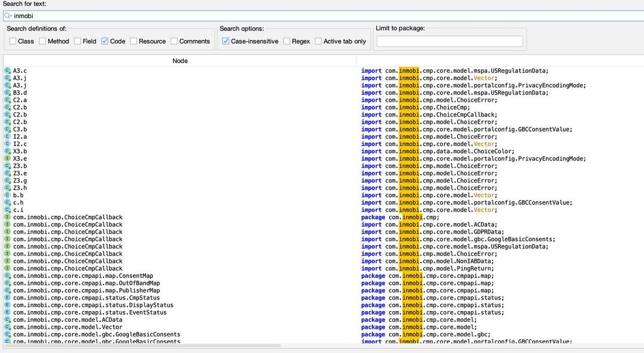Click the interface icon beside X3.e
Image resolution: width=644 pixels, height=353 pixels.
coord(8,159)
